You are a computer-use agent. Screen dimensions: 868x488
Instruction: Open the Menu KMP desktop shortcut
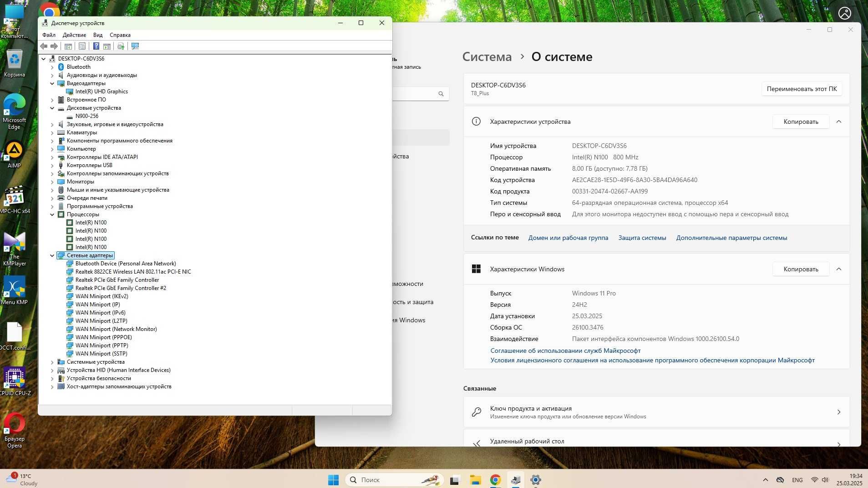(15, 290)
